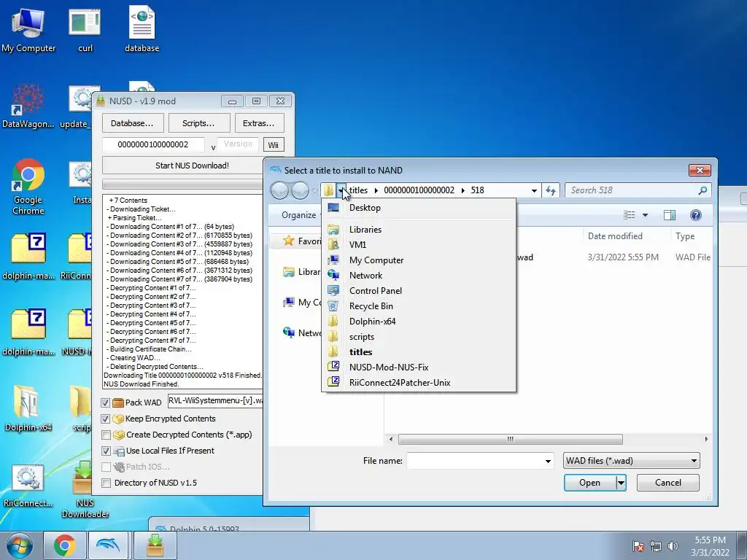
Task: Click the title ID input field
Action: pyautogui.click(x=153, y=145)
